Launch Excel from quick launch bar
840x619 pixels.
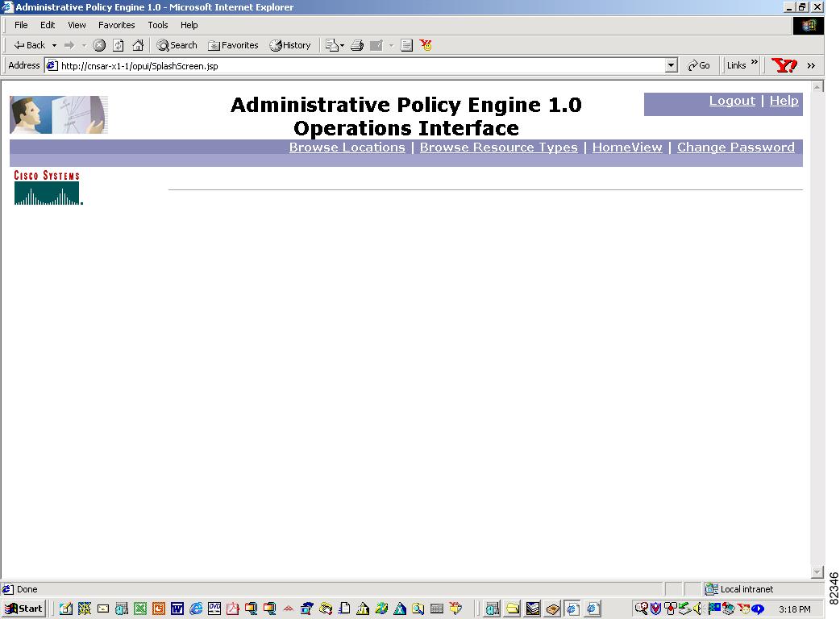click(140, 609)
